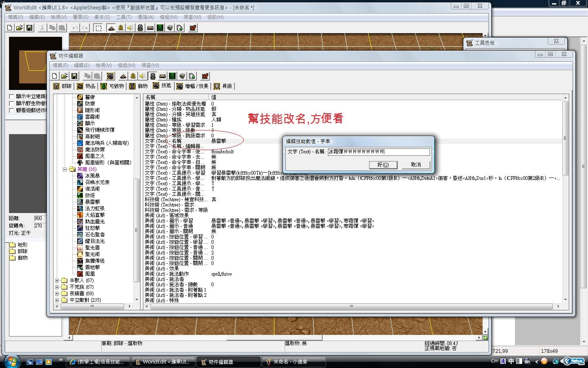Click the Test Map icon in the Object Editor toolbar
588x368 pixels.
click(205, 76)
